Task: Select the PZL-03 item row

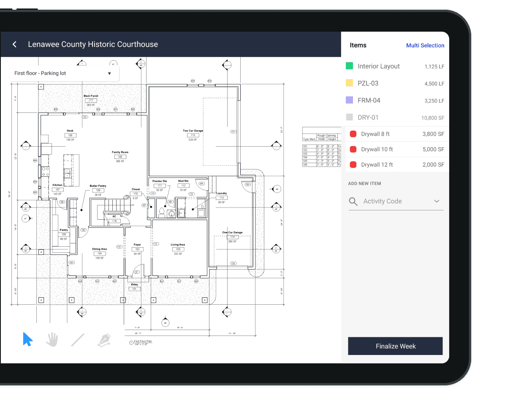Action: click(395, 83)
